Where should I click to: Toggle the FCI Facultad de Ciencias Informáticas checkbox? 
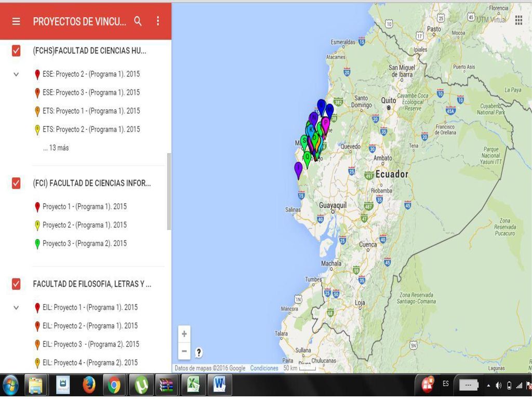pos(16,183)
